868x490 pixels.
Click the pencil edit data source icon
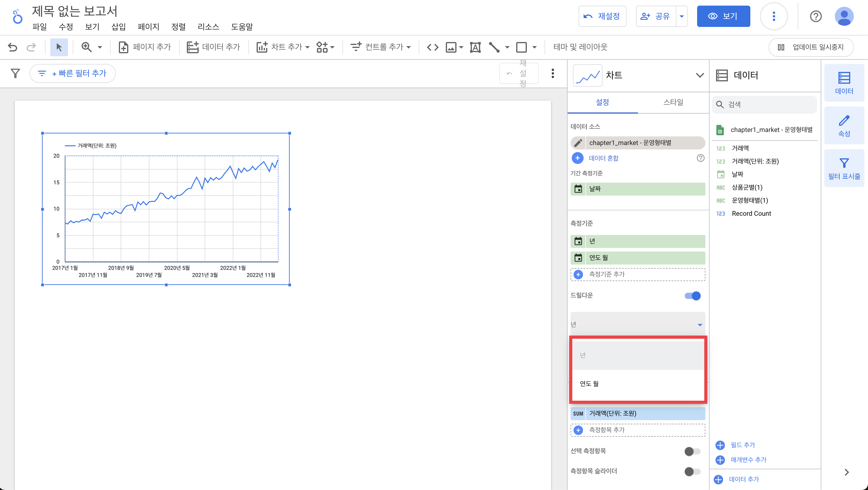click(578, 143)
